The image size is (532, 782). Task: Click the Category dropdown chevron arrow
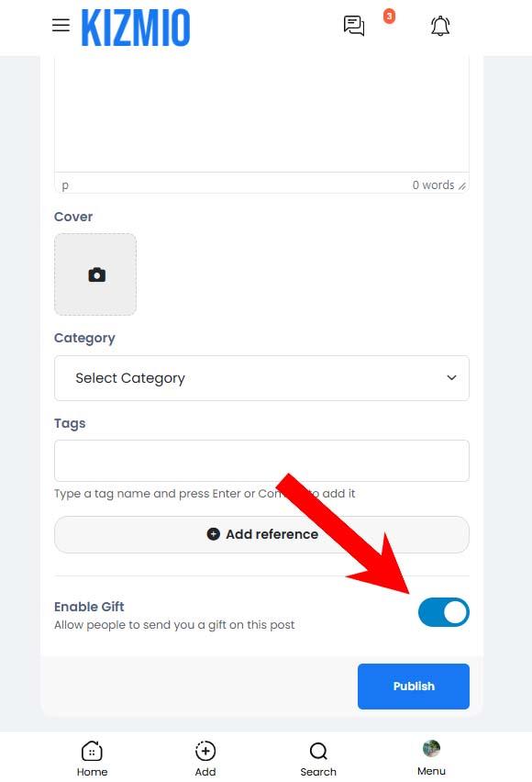(451, 377)
